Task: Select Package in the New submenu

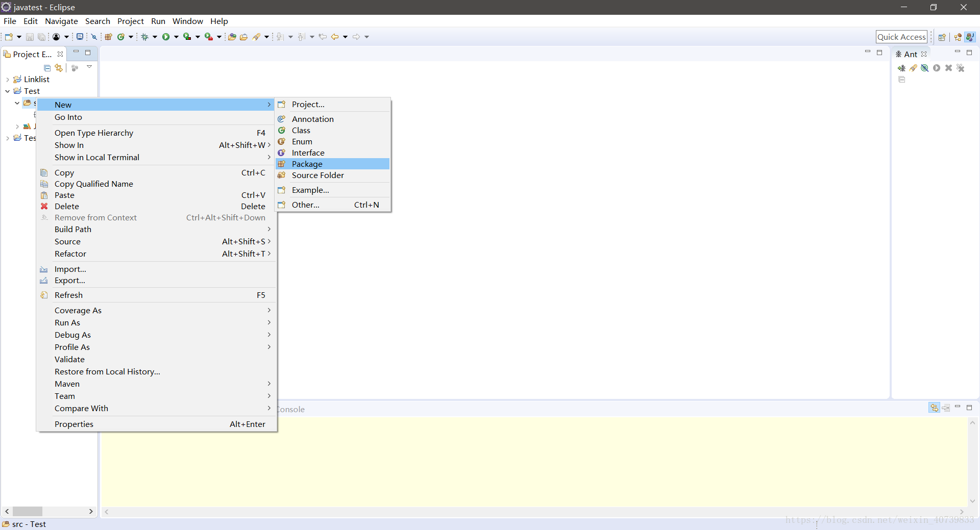Action: [x=333, y=164]
